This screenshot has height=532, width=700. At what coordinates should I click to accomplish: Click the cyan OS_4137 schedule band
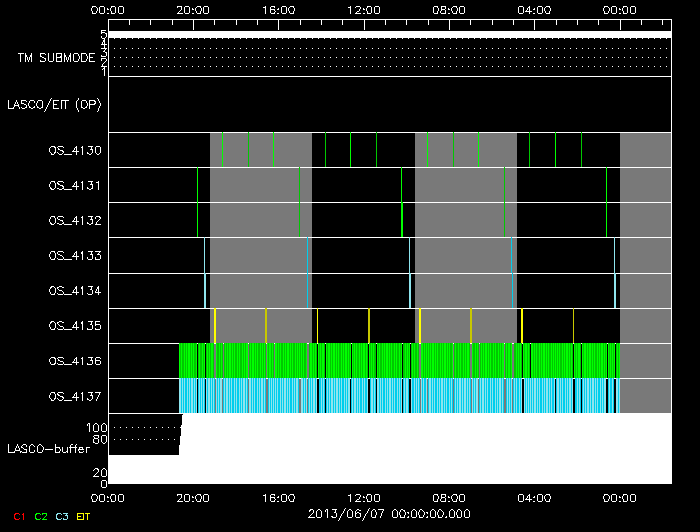(400, 396)
